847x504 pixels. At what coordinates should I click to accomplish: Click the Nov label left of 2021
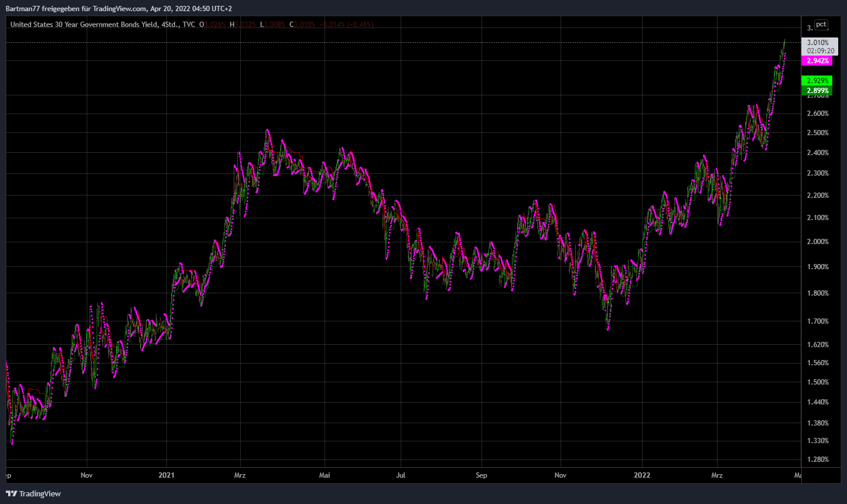(87, 475)
